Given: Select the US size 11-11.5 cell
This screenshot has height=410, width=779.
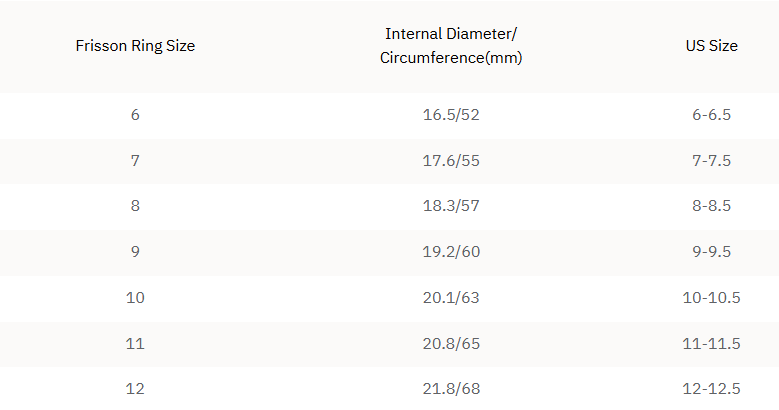Looking at the screenshot, I should (x=711, y=344).
